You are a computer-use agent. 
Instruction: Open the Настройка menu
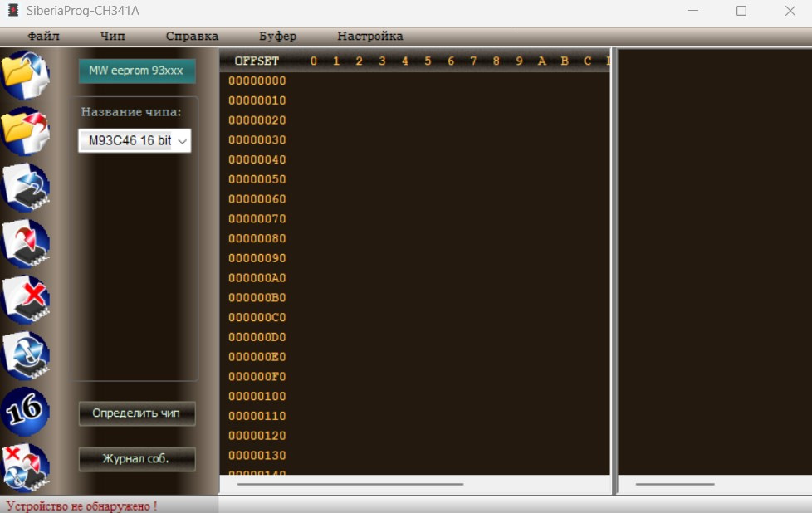369,36
